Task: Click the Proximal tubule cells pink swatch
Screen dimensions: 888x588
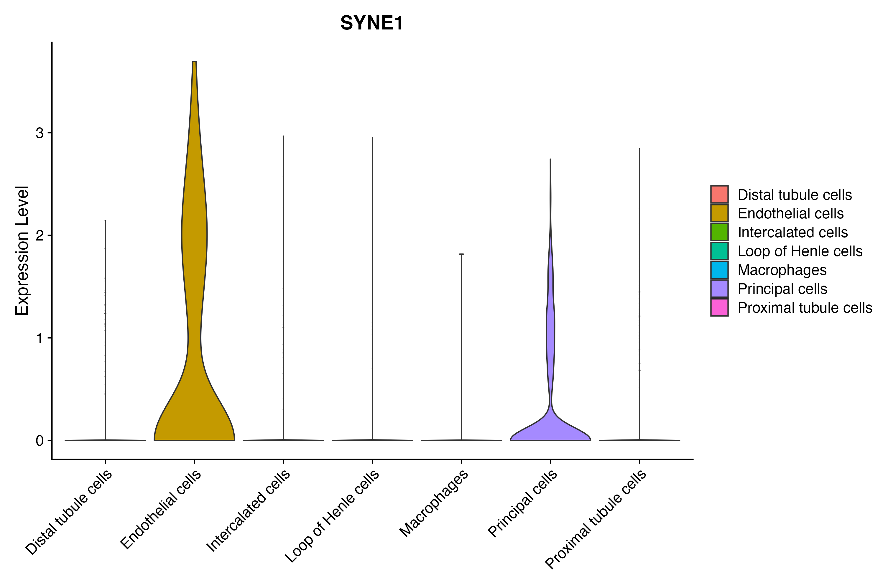Action: coord(719,307)
